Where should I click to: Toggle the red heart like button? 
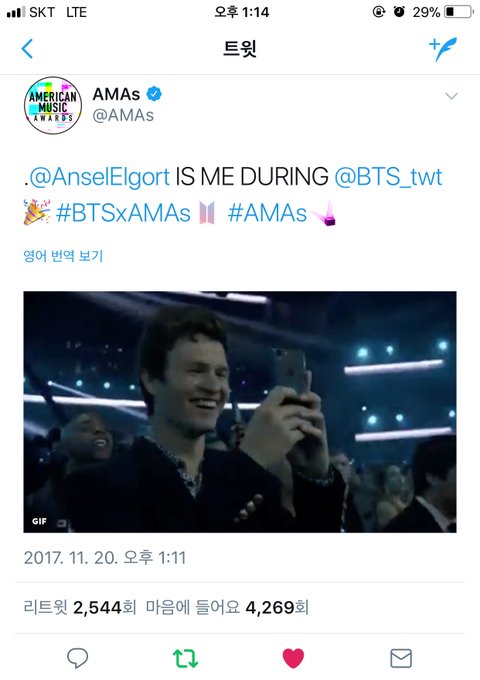pos(294,658)
